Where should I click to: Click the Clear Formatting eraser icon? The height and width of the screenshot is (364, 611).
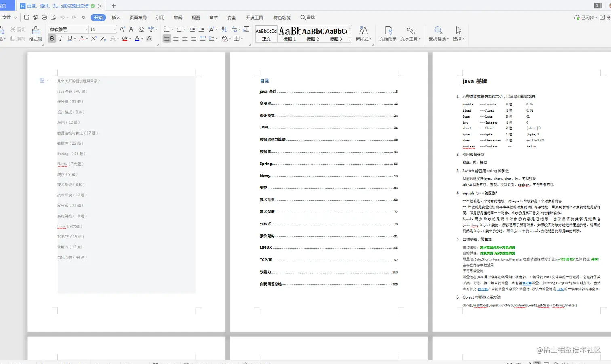141,29
